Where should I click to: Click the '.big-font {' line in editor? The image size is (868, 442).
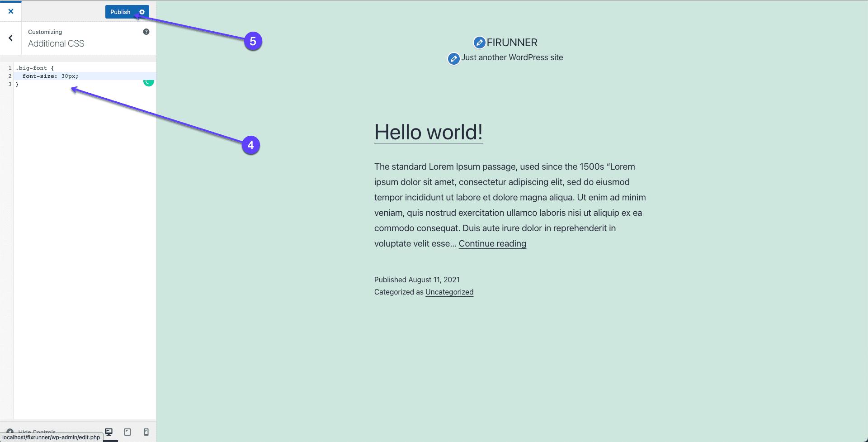[35, 68]
